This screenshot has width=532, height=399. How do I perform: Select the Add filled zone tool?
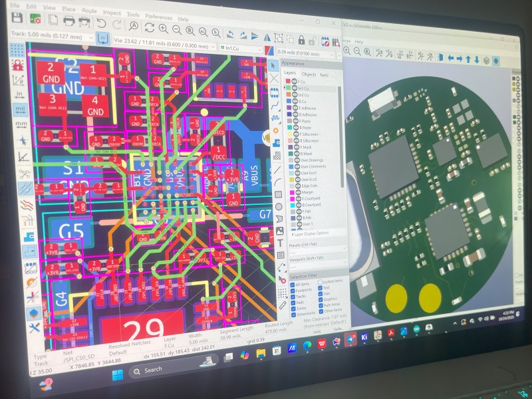276,143
